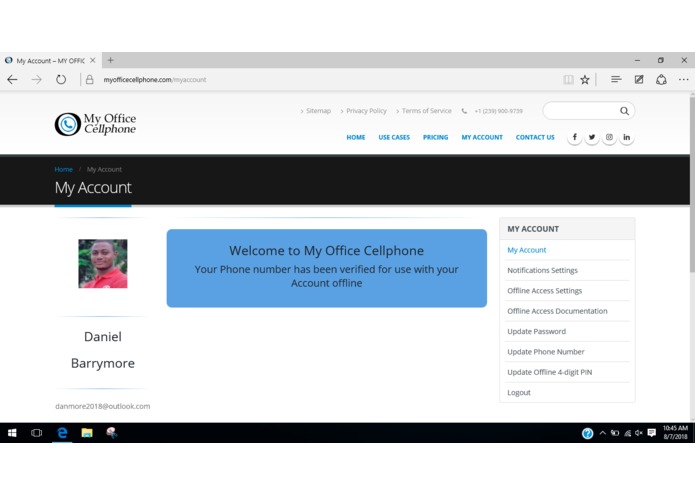Open Update Phone Number in sidebar
695x494 pixels.
(546, 352)
